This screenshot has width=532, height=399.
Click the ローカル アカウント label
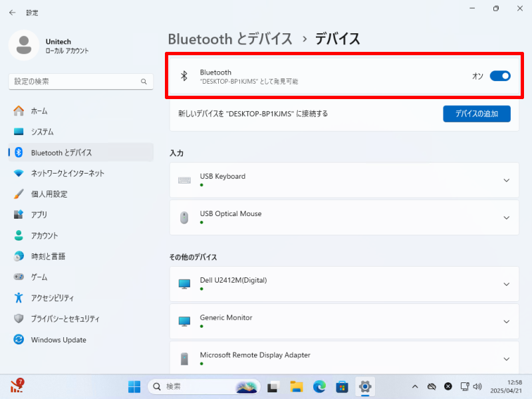coord(67,51)
